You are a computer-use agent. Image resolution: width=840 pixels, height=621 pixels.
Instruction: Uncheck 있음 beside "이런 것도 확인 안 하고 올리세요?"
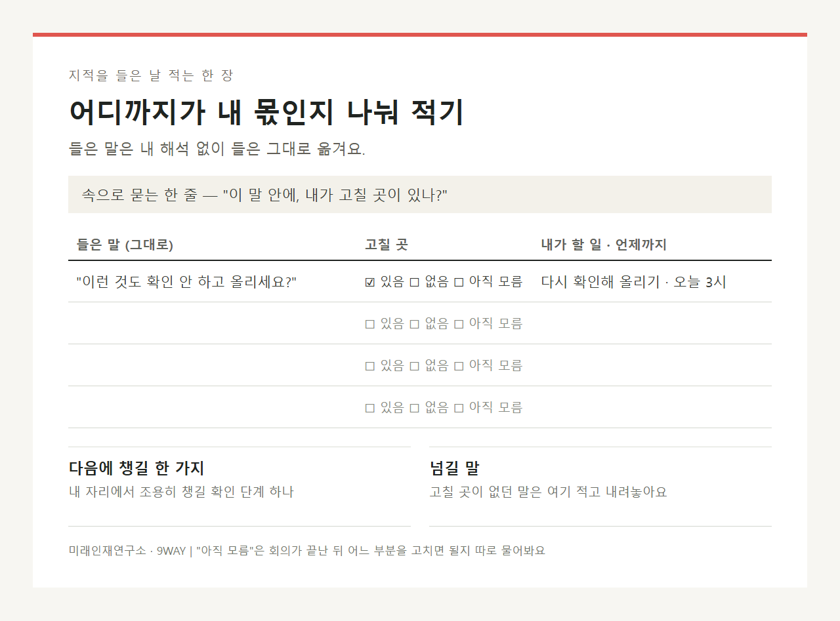(370, 283)
